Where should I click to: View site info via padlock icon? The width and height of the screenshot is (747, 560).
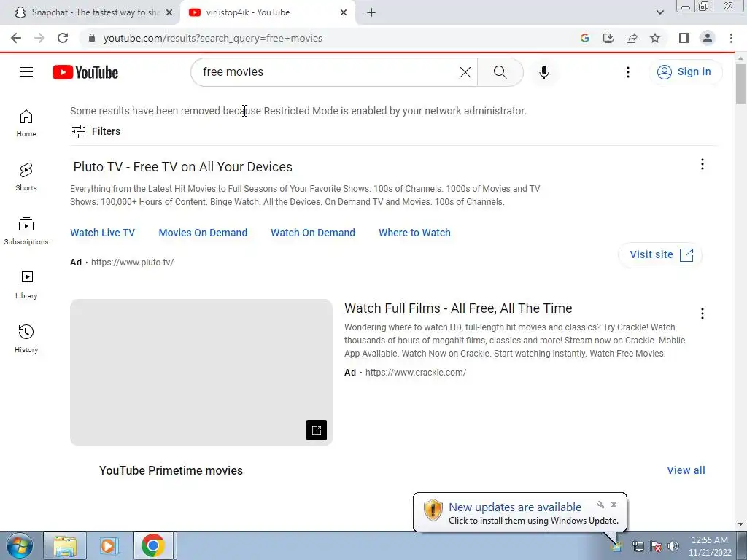coord(92,38)
